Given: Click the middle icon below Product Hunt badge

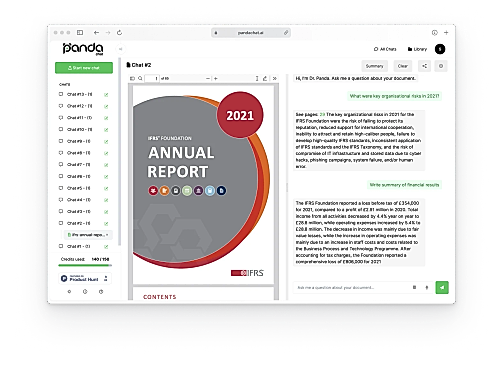Looking at the screenshot, I should click(x=85, y=291).
